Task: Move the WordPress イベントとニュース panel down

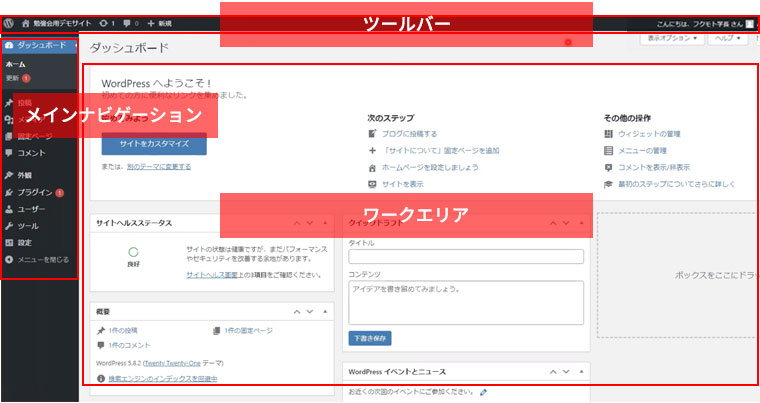Action: (566, 372)
